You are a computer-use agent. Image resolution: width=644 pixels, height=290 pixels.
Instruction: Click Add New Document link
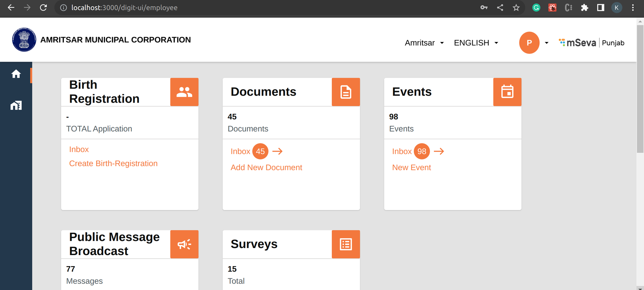tap(266, 167)
